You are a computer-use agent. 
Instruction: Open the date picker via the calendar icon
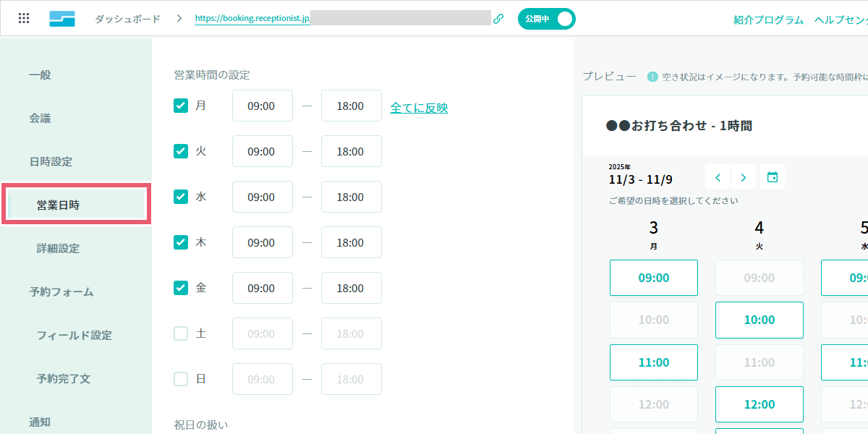(772, 176)
